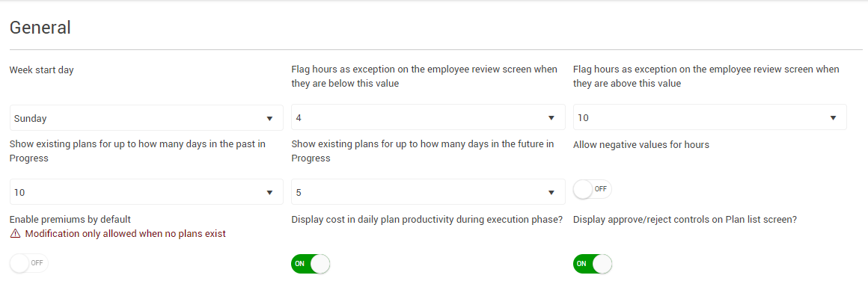This screenshot has height=287, width=868.
Task: Click the arrow icon on the below-value exception selector
Action: (551, 118)
